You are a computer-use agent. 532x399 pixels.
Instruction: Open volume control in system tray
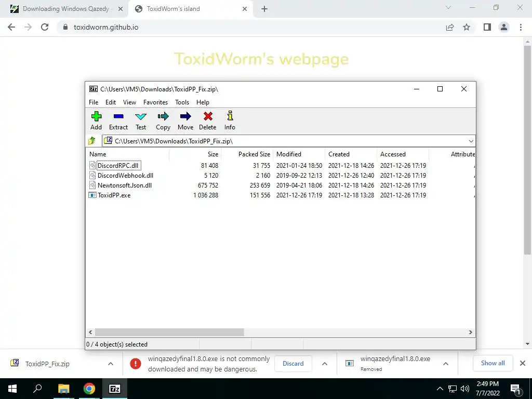[465, 389]
